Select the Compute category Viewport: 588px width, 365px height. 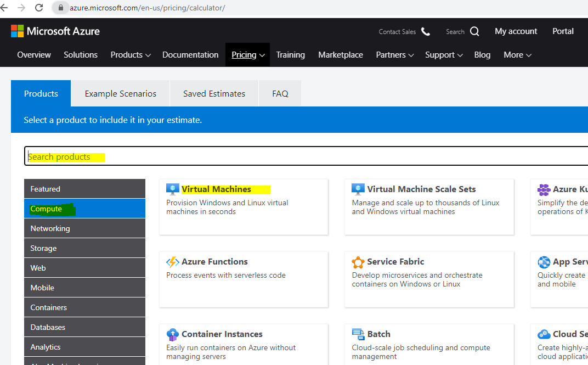[85, 209]
